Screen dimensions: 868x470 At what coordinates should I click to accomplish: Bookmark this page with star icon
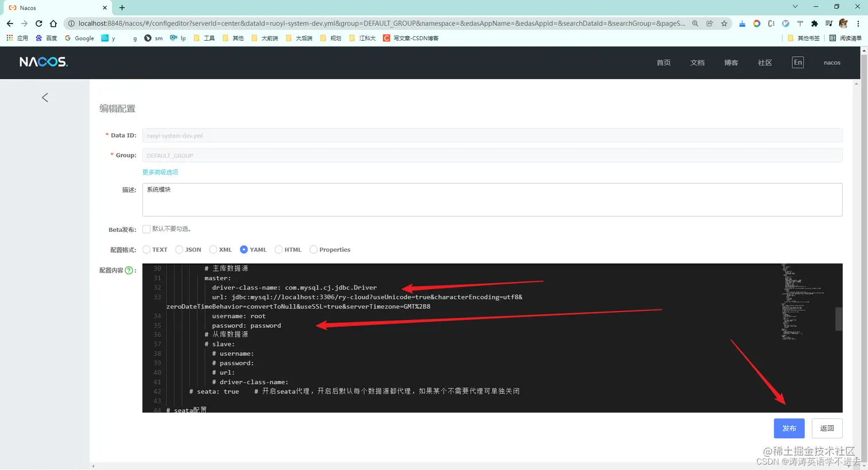(x=724, y=24)
